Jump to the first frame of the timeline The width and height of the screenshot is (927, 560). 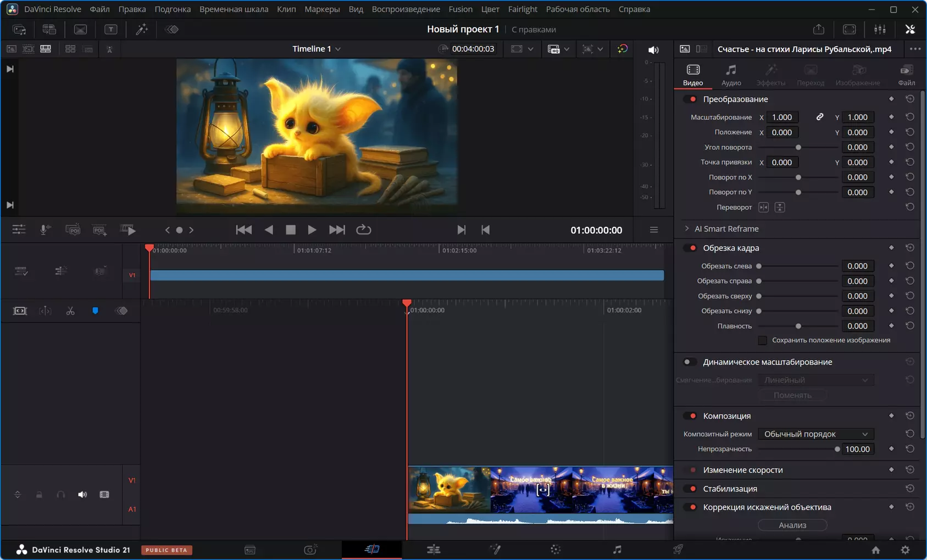244,230
